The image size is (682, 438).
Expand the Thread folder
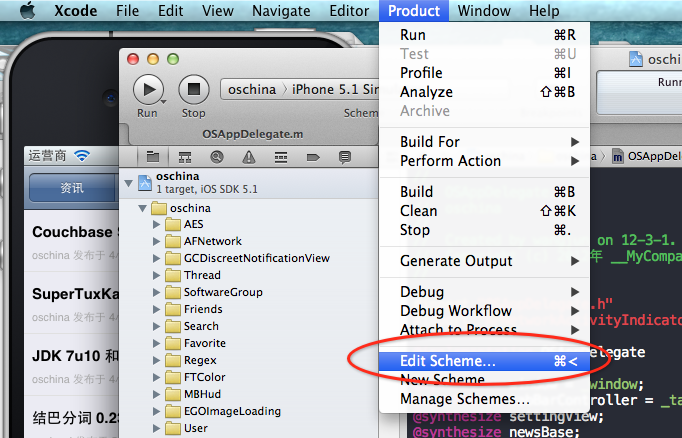click(156, 275)
